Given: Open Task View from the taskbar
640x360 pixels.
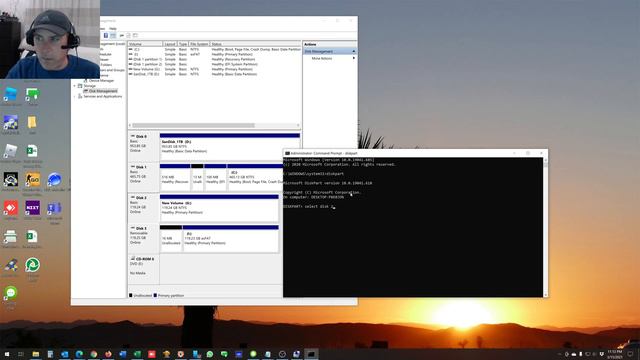Looking at the screenshot, I should click(21, 354).
